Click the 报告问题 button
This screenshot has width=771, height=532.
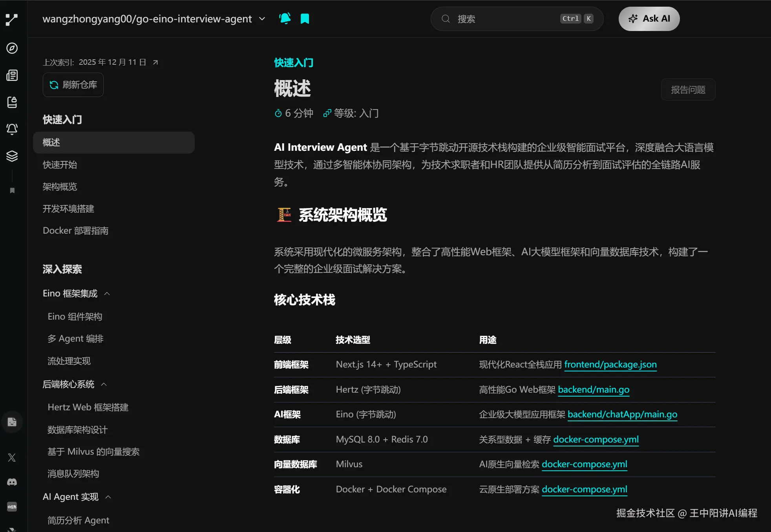[x=688, y=90]
